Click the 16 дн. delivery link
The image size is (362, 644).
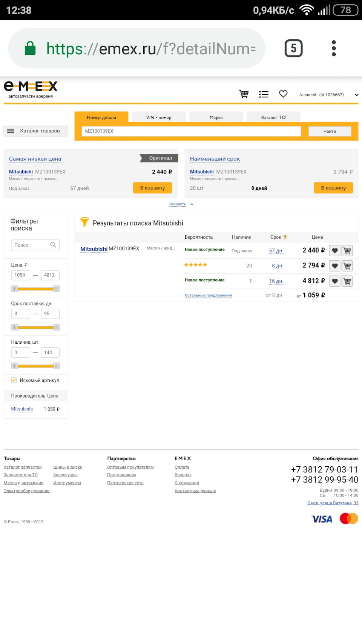click(276, 281)
